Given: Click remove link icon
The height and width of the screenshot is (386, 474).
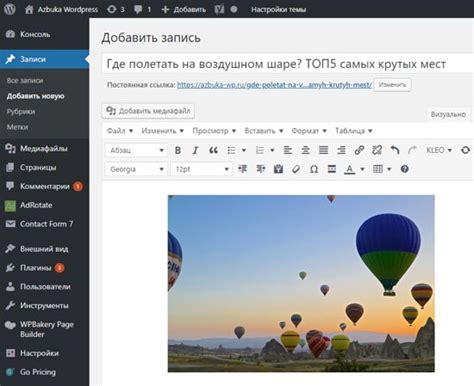Looking at the screenshot, I should click(377, 150).
